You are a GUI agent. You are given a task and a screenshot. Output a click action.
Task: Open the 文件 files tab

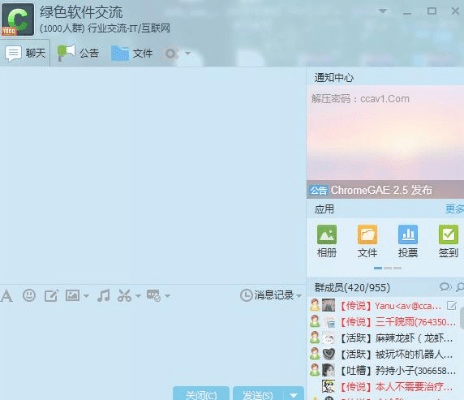click(x=132, y=53)
